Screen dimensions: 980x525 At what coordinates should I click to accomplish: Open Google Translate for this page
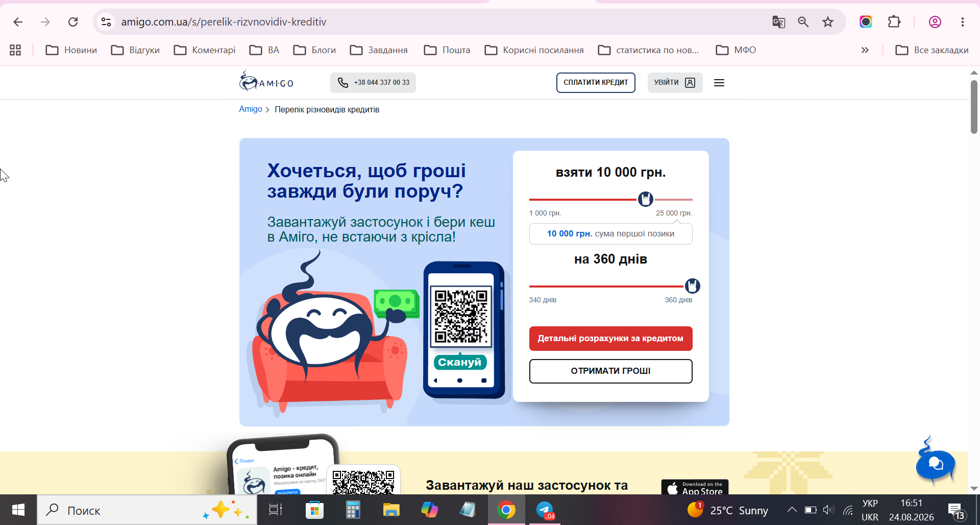click(x=778, y=22)
